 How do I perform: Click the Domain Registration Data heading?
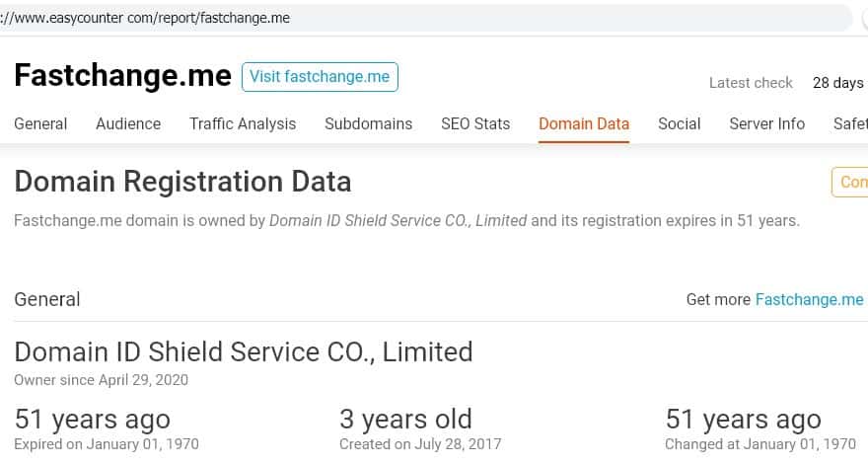pyautogui.click(x=182, y=182)
